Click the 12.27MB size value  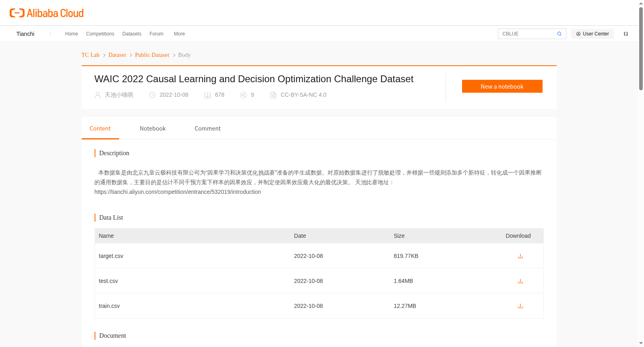[x=405, y=306]
